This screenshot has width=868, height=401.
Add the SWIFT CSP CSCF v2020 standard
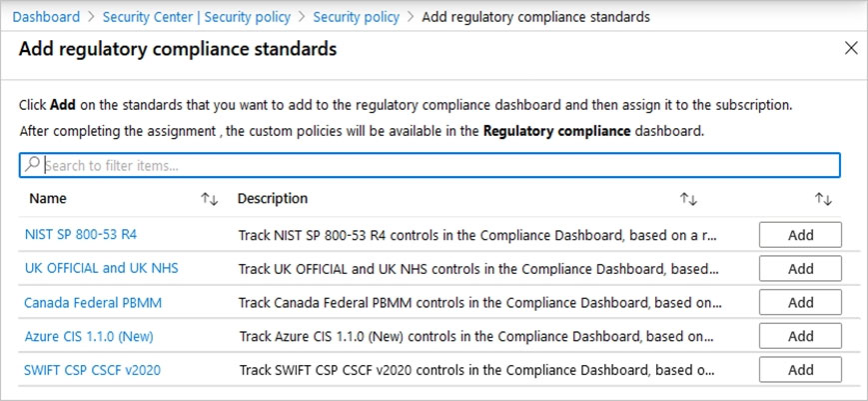[x=800, y=370]
